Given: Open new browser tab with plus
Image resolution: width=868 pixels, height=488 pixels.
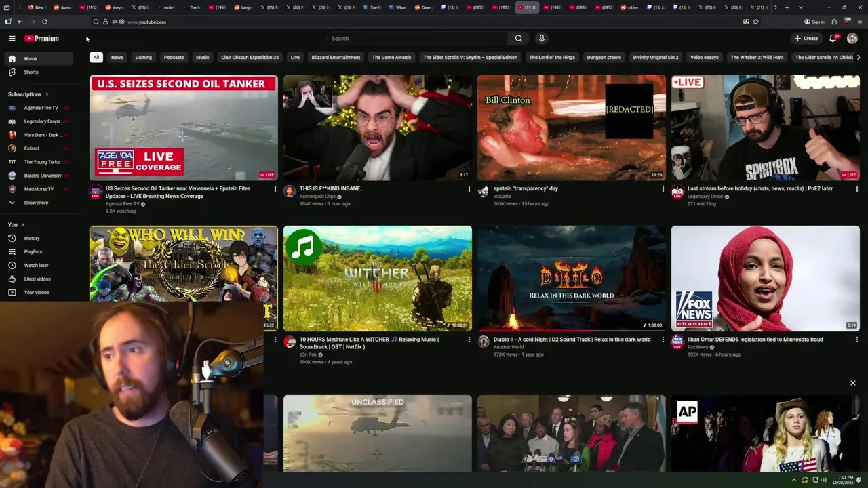Looking at the screenshot, I should [787, 7].
